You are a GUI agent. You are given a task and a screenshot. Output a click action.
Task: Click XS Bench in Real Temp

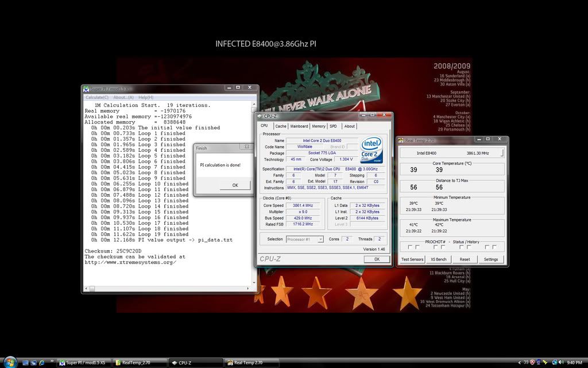[x=438, y=259]
